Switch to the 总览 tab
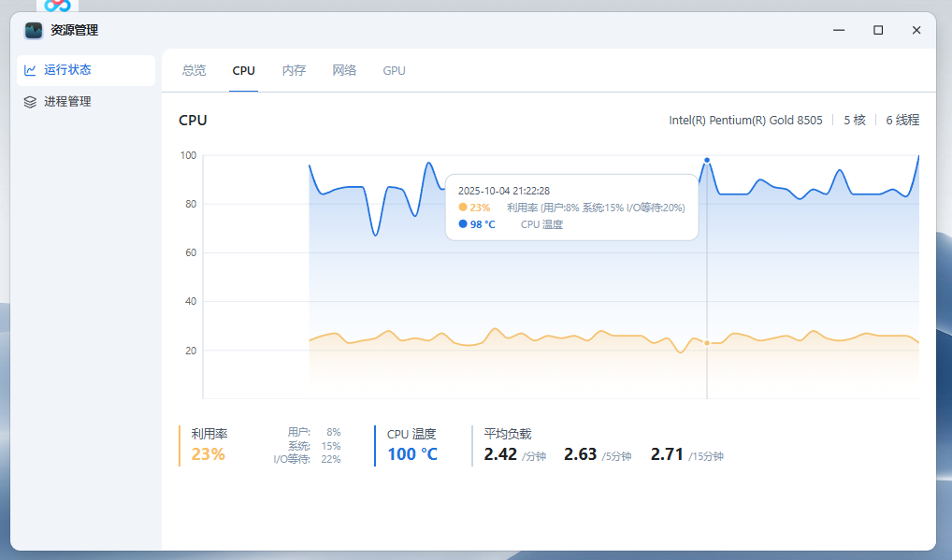The height and width of the screenshot is (560, 952). (x=194, y=70)
